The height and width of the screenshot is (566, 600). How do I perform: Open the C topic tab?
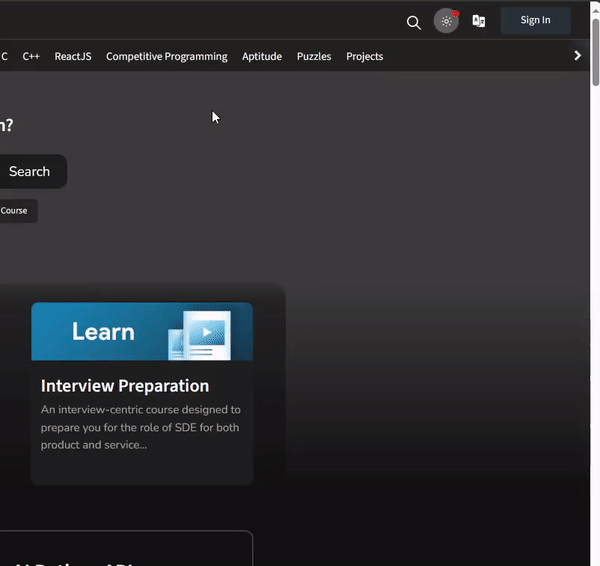click(x=4, y=56)
